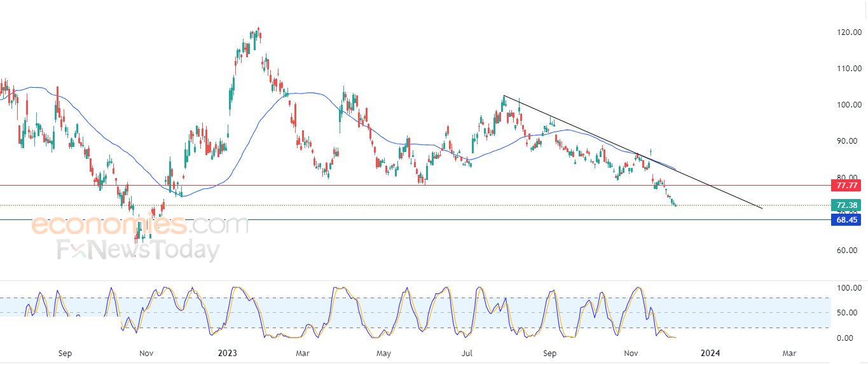Select the 120.00 price axis label
Image resolution: width=868 pixels, height=365 pixels.
click(x=849, y=32)
